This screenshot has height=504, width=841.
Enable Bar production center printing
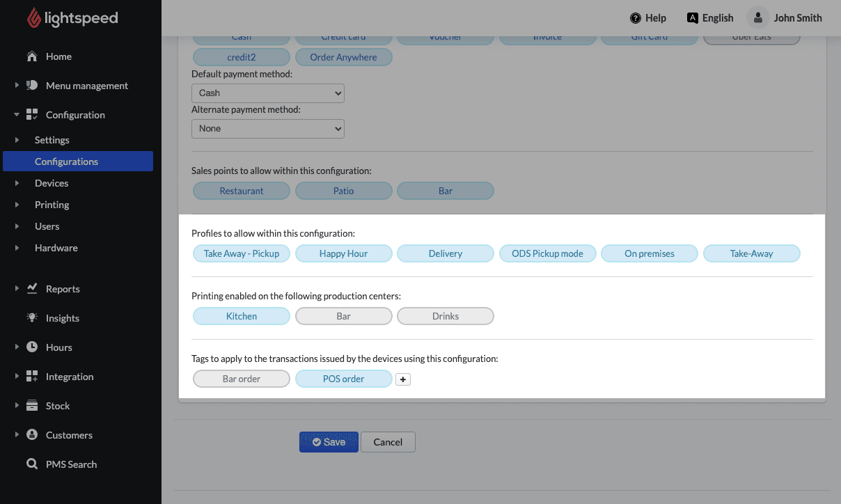click(343, 316)
